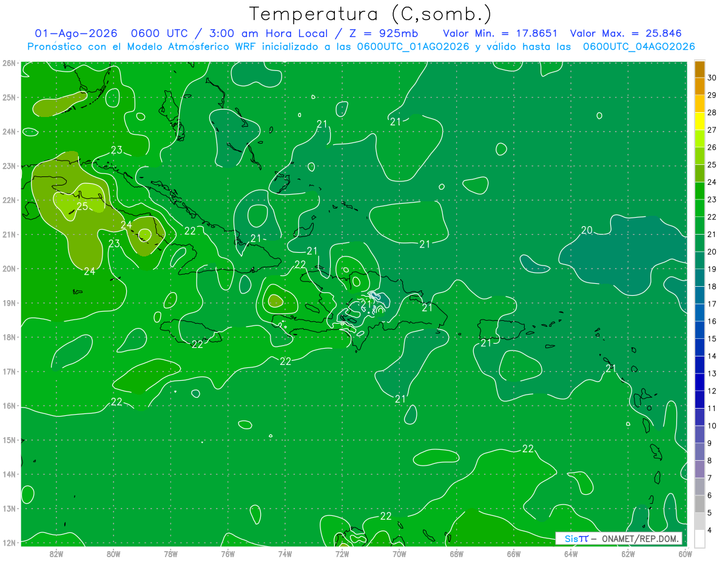Click the "21N" latitude axis label
The image size is (728, 562).
tap(9, 235)
